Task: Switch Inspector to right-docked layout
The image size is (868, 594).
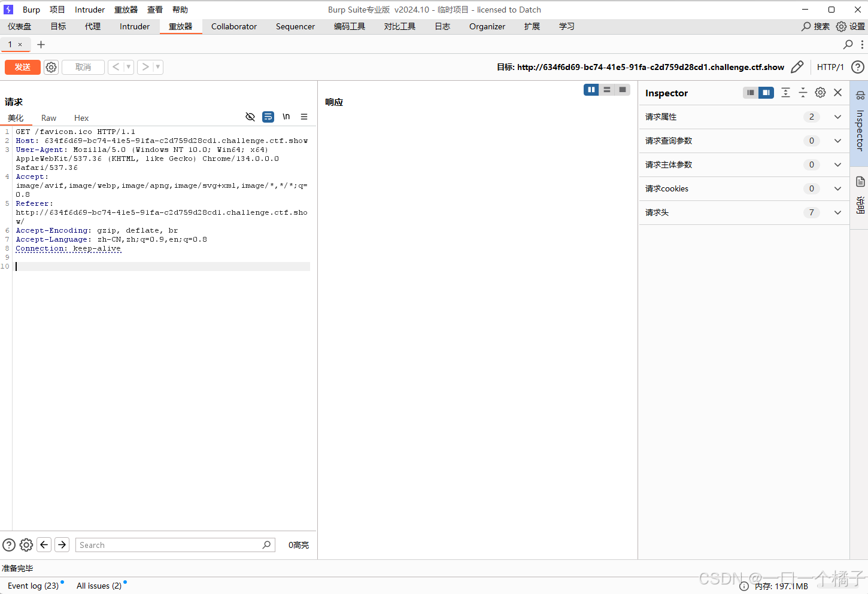Action: [x=766, y=93]
